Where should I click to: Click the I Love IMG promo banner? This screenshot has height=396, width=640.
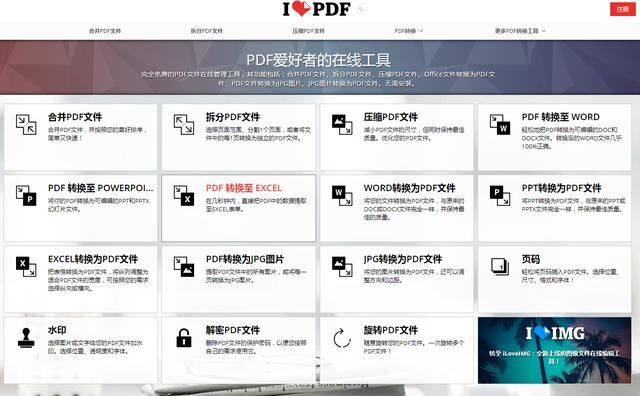click(554, 350)
